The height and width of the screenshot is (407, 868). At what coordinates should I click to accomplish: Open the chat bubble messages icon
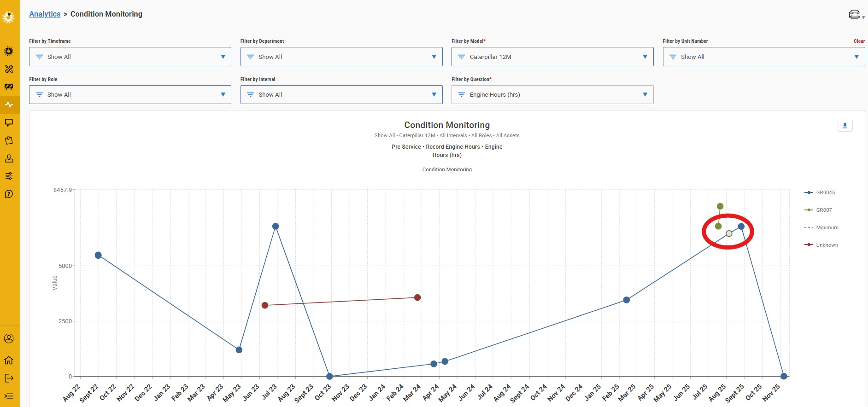click(9, 122)
